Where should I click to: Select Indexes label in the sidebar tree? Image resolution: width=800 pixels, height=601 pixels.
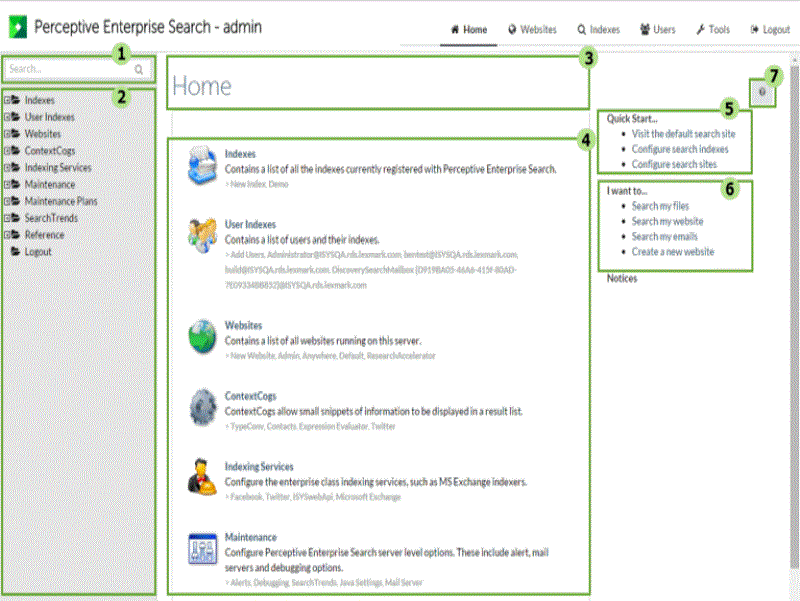pyautogui.click(x=40, y=100)
